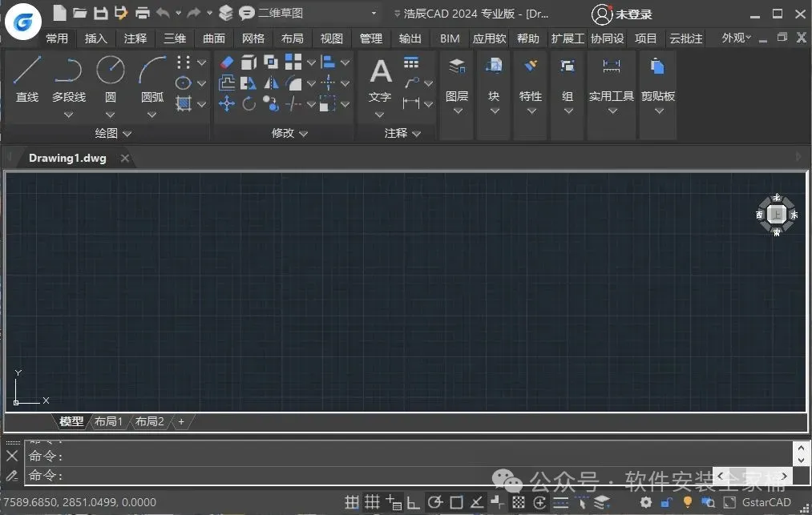Viewport: 812px width, 515px height.
Task: Toggle snap mode in status bar
Action: [352, 502]
